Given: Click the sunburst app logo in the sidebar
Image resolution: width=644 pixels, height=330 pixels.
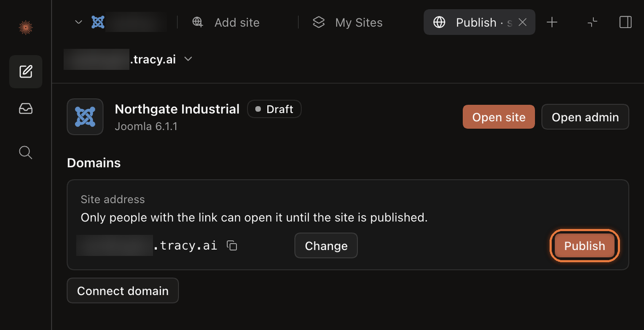Looking at the screenshot, I should click(26, 28).
